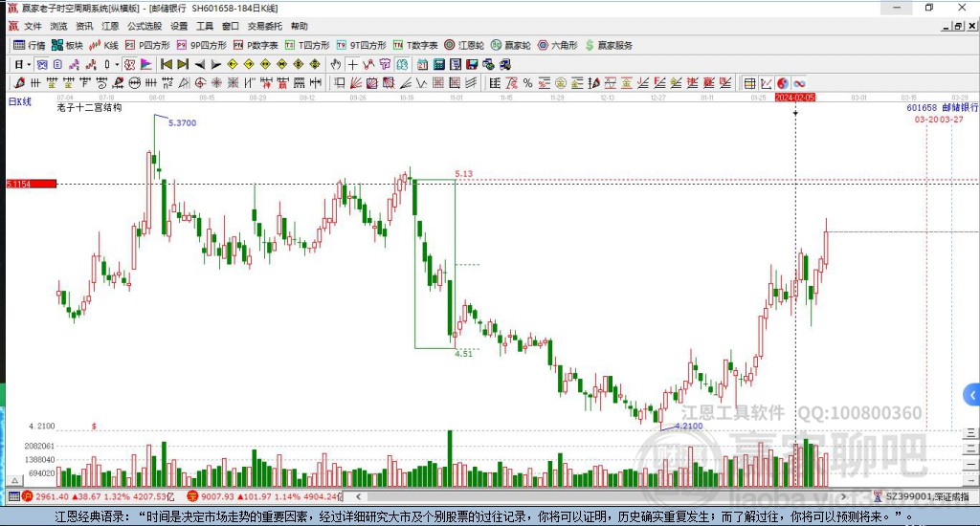Click SZ399001 深证成指 status entry
Viewport: 980px width, 526px height.
[922, 496]
